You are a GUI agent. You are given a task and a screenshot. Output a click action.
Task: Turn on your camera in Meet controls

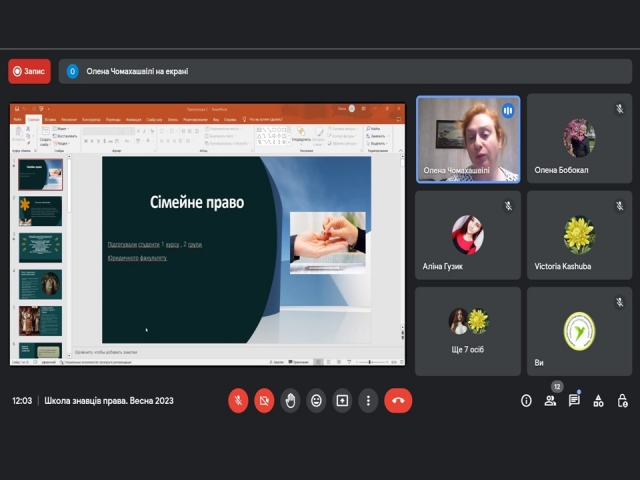[x=264, y=400]
